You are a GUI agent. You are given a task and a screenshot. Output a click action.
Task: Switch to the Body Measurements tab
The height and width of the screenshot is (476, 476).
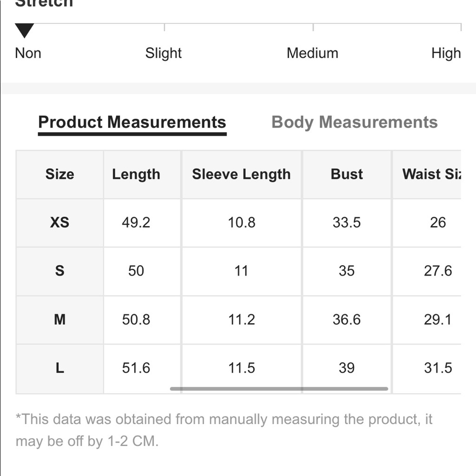click(x=354, y=122)
